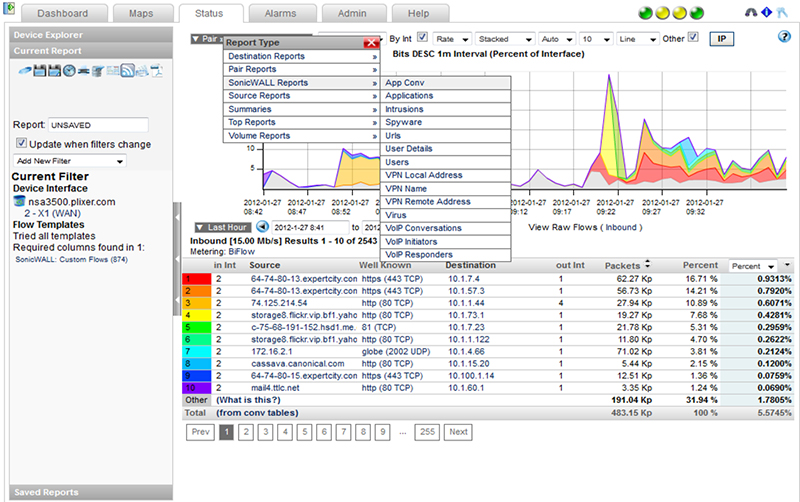Click the email report icon beside RSS
800x502 pixels.
pos(142,71)
